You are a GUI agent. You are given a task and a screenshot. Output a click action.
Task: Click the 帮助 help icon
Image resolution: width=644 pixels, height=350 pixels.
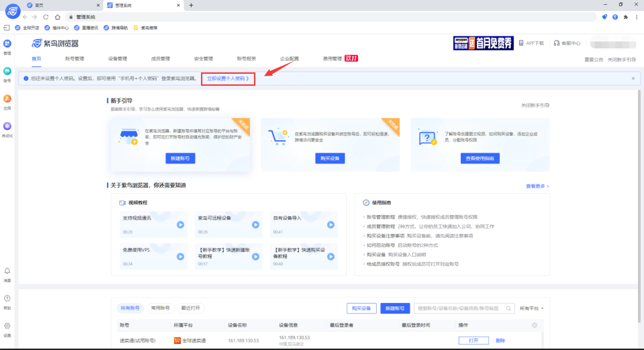tap(7, 299)
